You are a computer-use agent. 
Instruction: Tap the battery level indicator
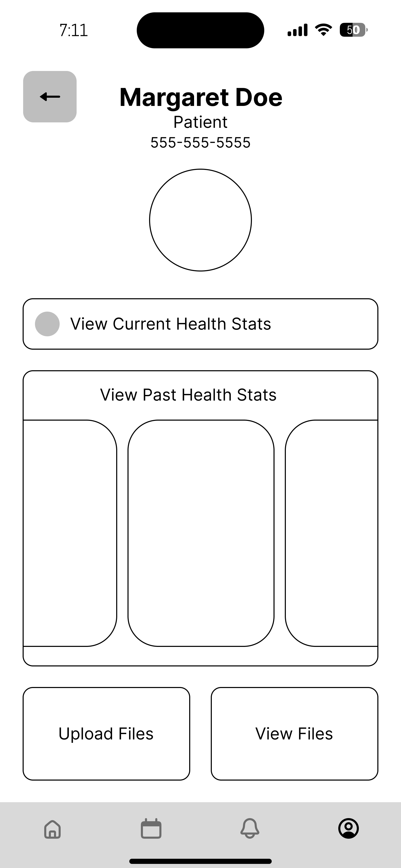pos(353,30)
